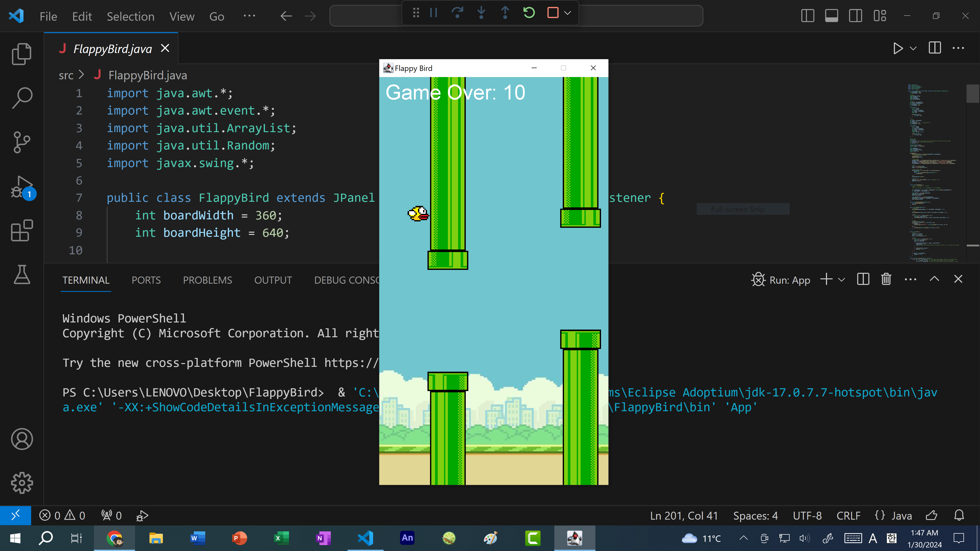Open remote window button in status bar
This screenshot has width=980, height=551.
click(x=15, y=516)
